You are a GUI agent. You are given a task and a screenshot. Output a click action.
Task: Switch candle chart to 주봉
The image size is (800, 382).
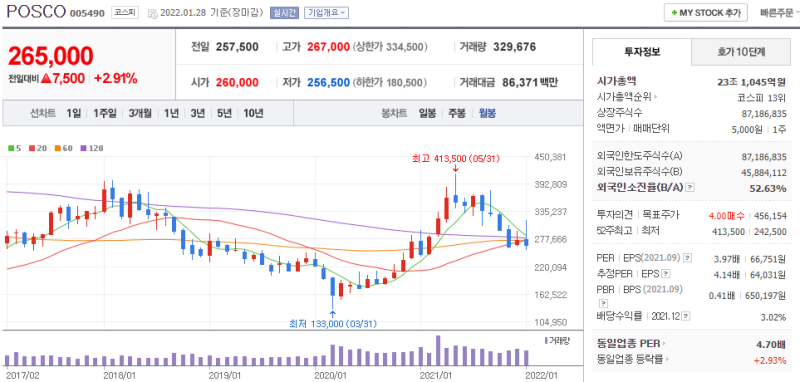[x=457, y=113]
